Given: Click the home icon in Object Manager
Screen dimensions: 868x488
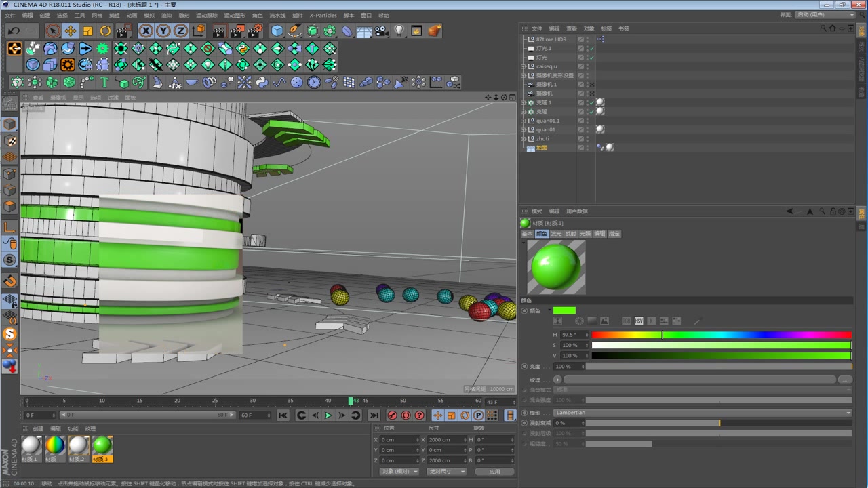Looking at the screenshot, I should 833,28.
